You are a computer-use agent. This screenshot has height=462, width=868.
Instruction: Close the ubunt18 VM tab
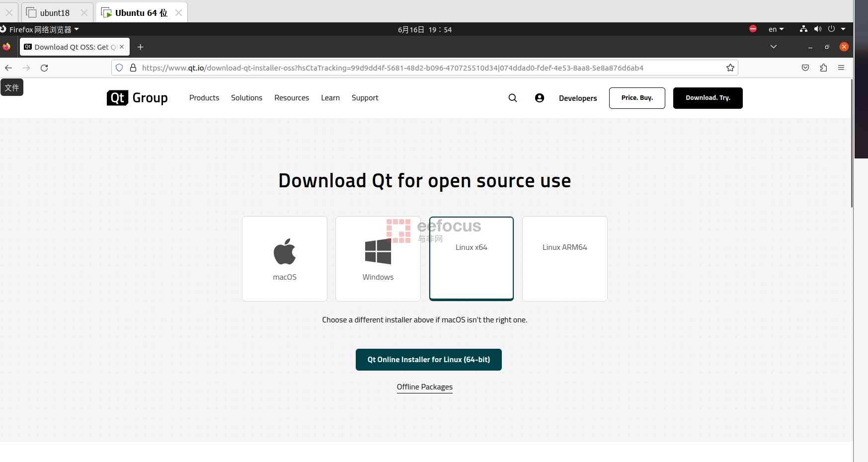click(84, 13)
